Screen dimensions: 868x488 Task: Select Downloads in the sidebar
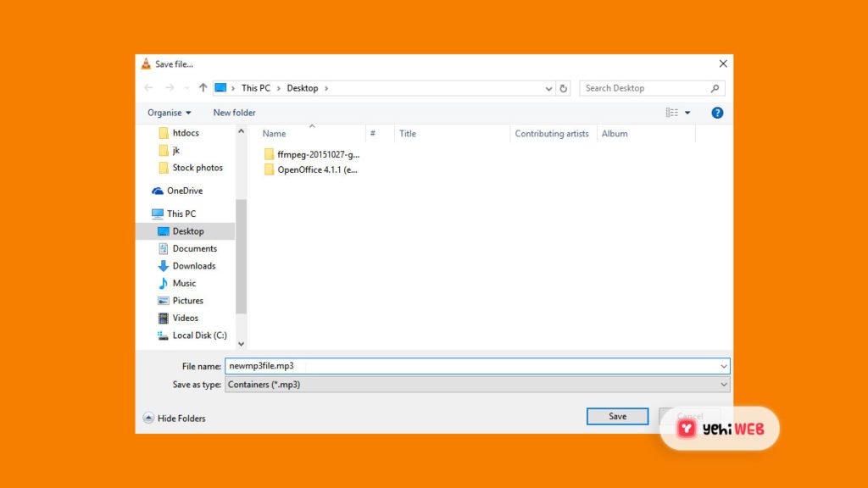(x=193, y=266)
